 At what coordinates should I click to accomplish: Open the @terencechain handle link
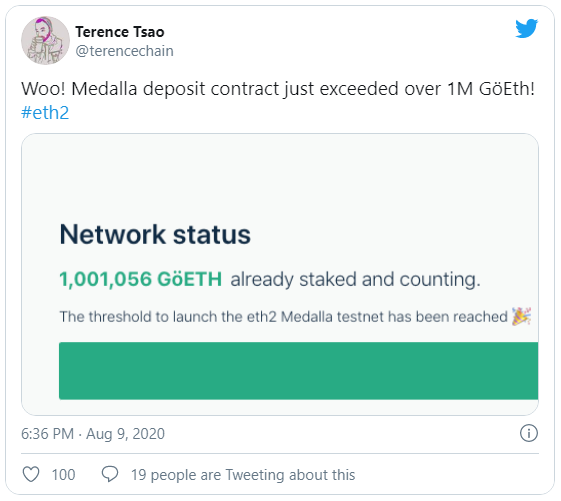(x=125, y=51)
